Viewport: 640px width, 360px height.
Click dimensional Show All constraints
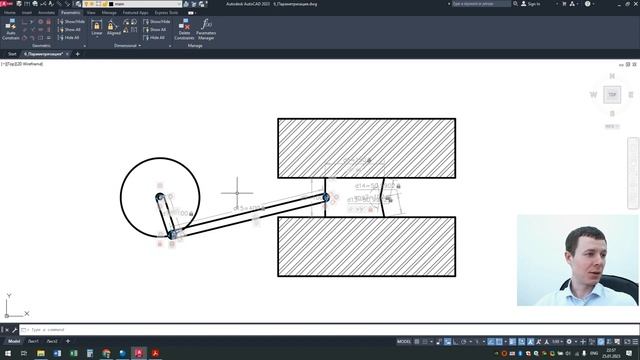155,29
